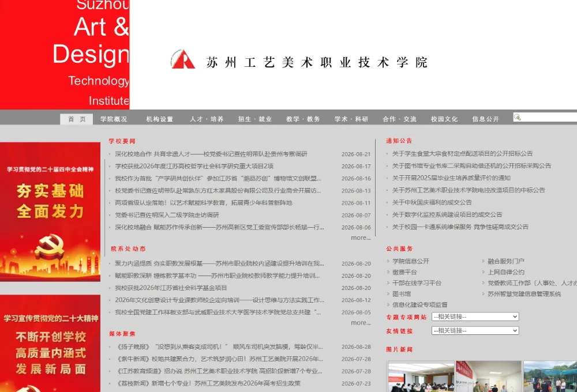This screenshot has width=577, height=392.
Task: Open notice 关于校园一卡通系统维保服务
Action: coord(460,227)
